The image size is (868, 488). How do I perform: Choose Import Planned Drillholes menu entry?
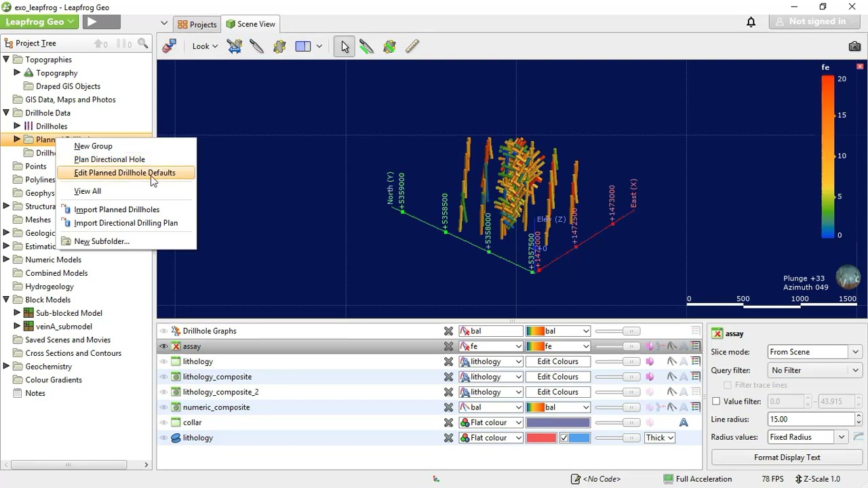[117, 209]
